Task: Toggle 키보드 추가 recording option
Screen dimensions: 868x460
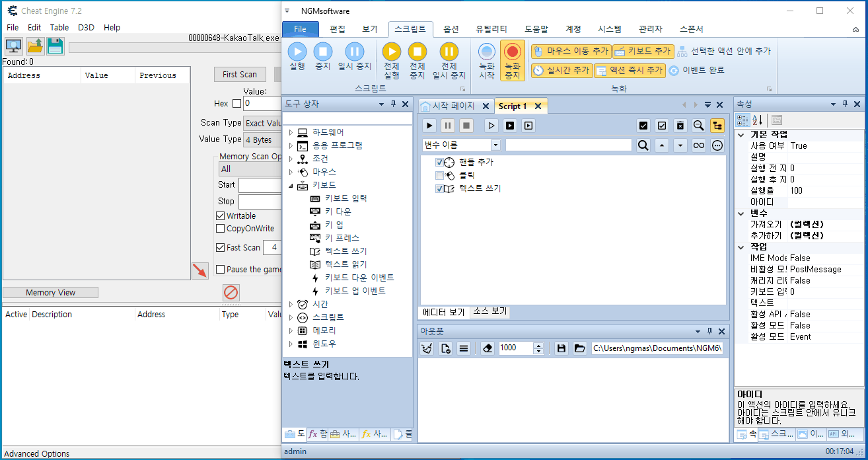Action: [643, 51]
